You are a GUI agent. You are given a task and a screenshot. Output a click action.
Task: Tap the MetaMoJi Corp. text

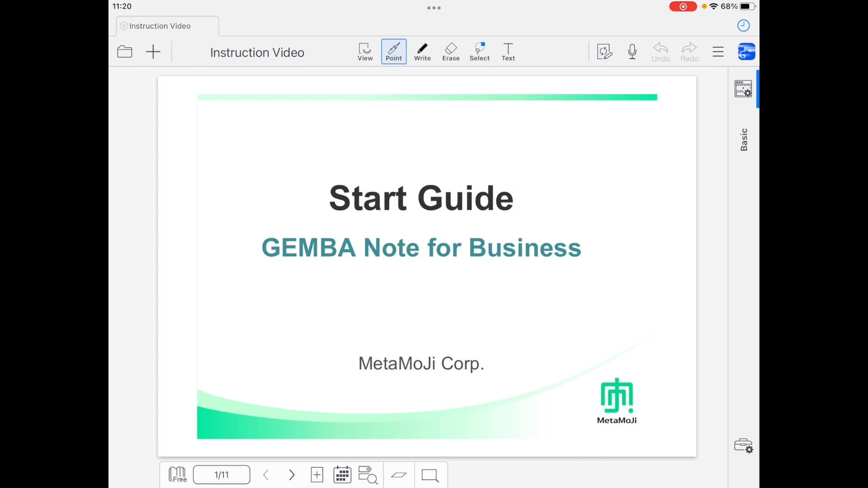[421, 363]
